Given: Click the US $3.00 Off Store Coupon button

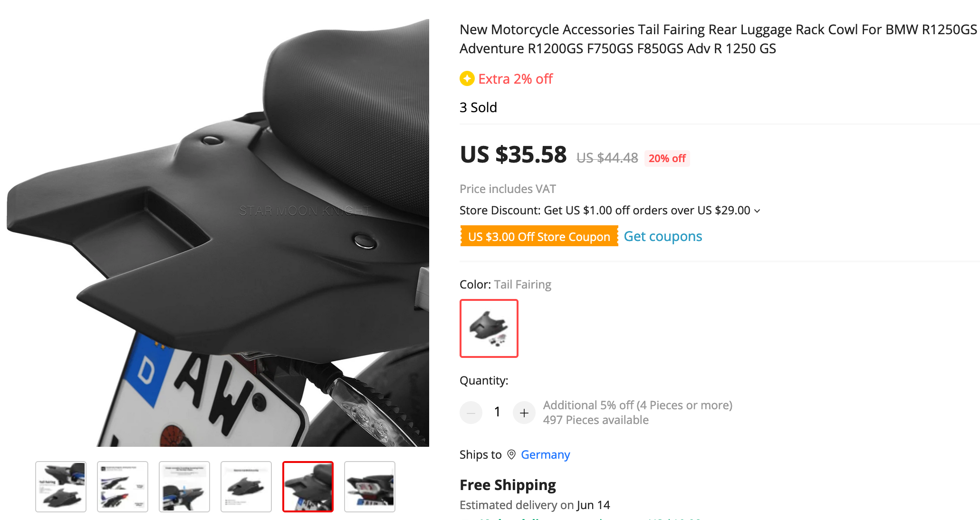Looking at the screenshot, I should pos(539,237).
